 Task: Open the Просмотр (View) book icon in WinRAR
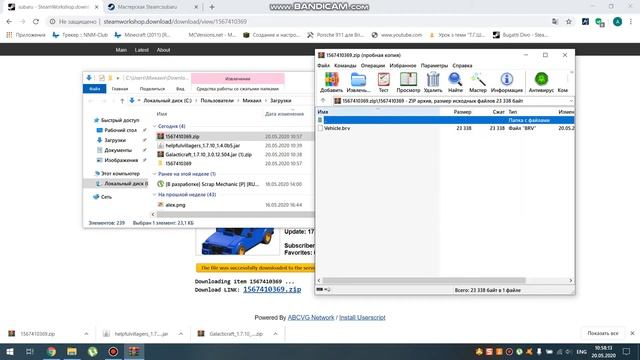pyautogui.click(x=408, y=82)
